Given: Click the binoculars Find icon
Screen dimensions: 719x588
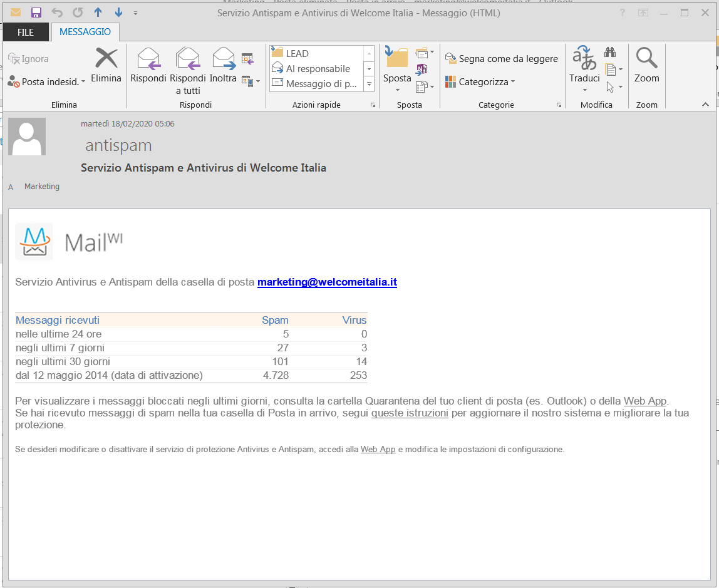Looking at the screenshot, I should 610,52.
